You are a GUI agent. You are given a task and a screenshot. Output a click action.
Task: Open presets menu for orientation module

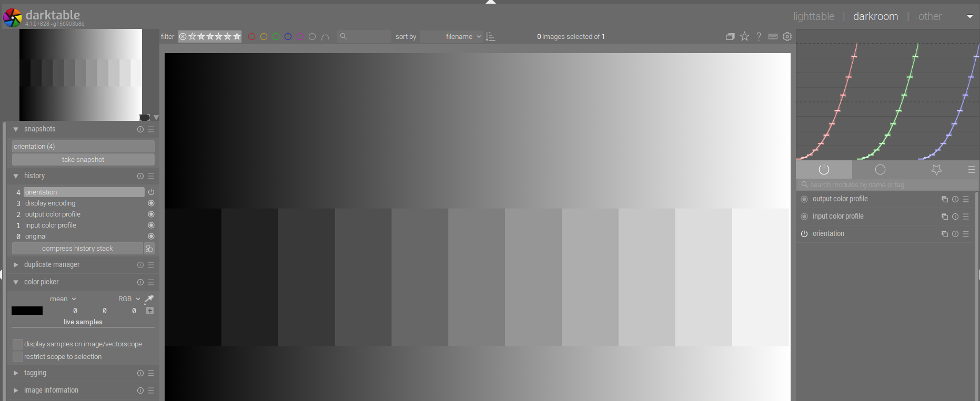(x=966, y=234)
